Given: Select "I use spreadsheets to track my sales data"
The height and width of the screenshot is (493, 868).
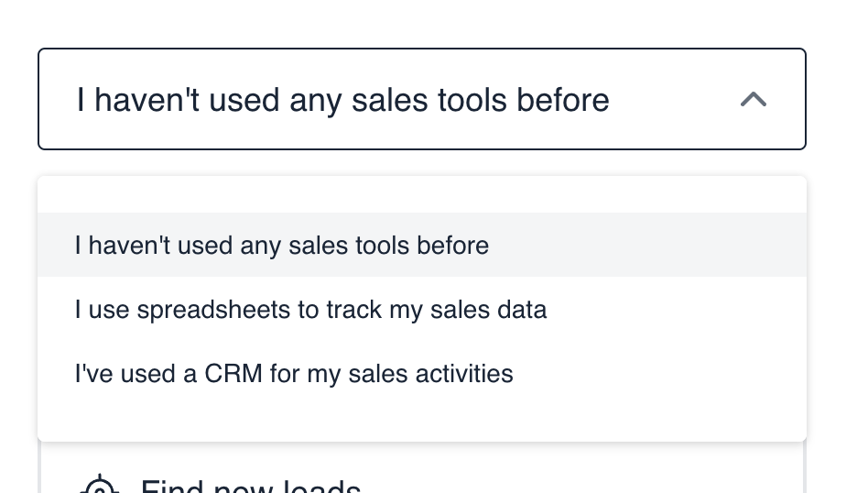Looking at the screenshot, I should click(422, 309).
